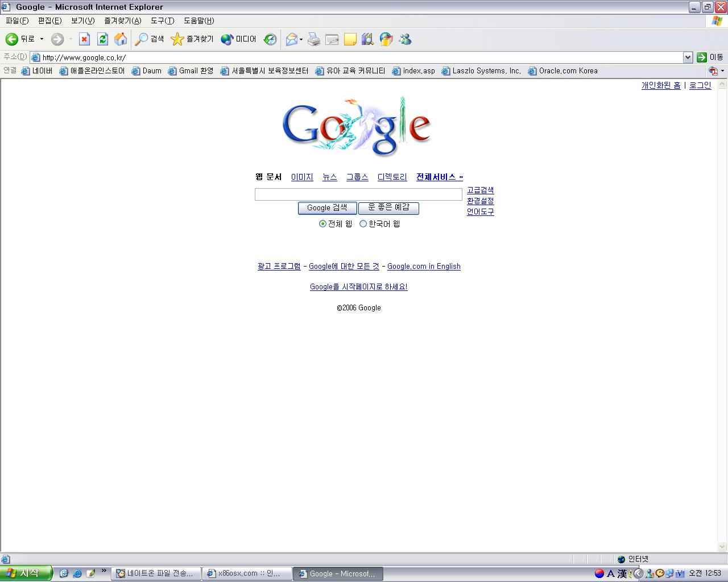The height and width of the screenshot is (582, 728).
Task: Click the Edit page icon next to printer
Action: (332, 39)
